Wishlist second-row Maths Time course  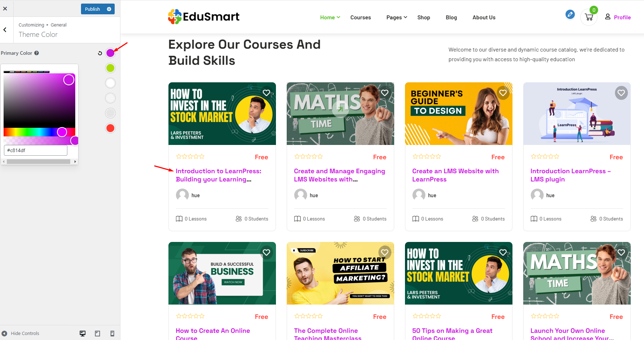tap(621, 252)
